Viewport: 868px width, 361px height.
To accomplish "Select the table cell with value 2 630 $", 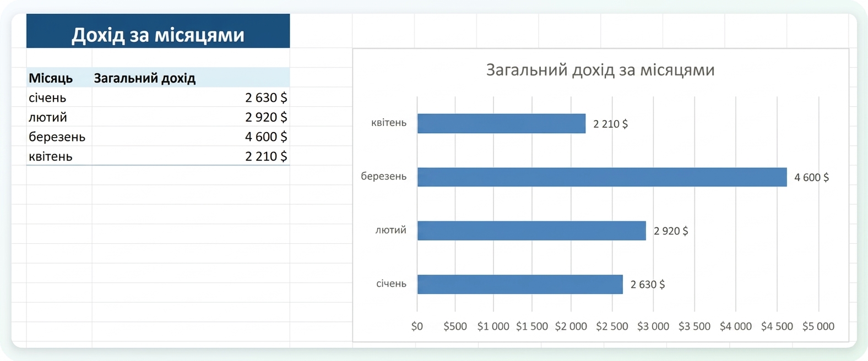I will pyautogui.click(x=191, y=97).
